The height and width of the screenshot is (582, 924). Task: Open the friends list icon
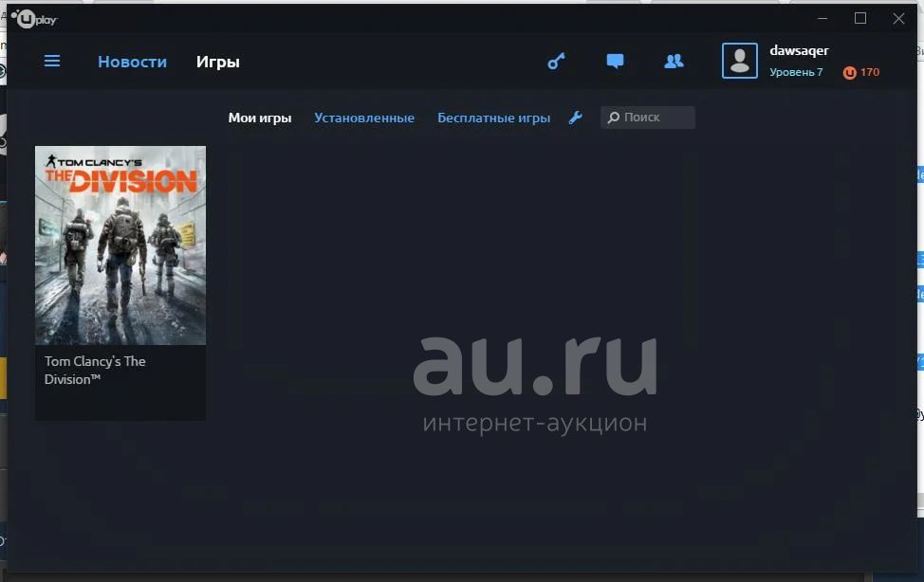674,62
